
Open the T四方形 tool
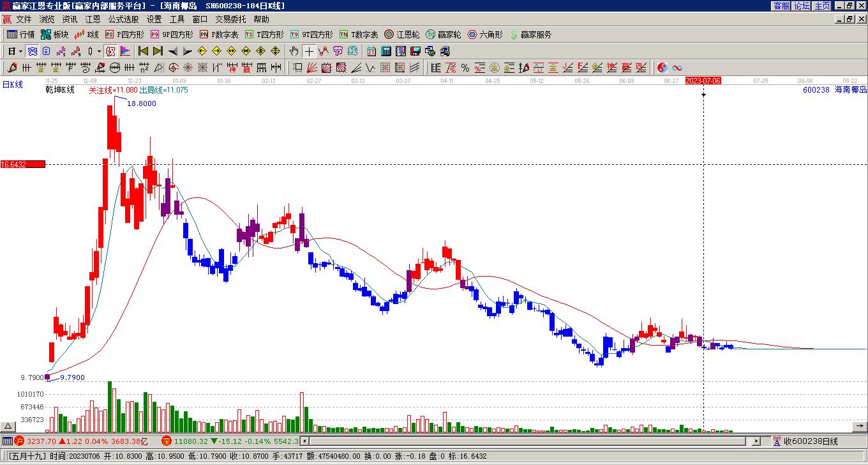[264, 34]
